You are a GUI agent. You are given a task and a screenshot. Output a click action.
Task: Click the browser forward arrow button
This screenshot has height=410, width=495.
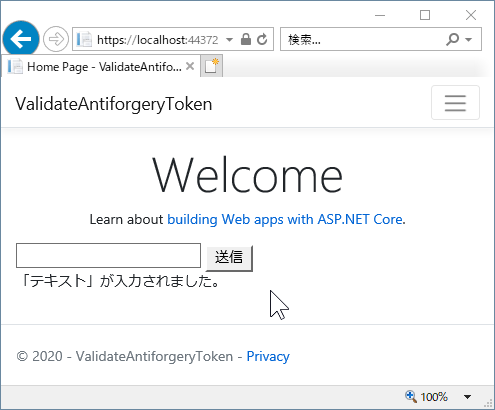tap(56, 39)
